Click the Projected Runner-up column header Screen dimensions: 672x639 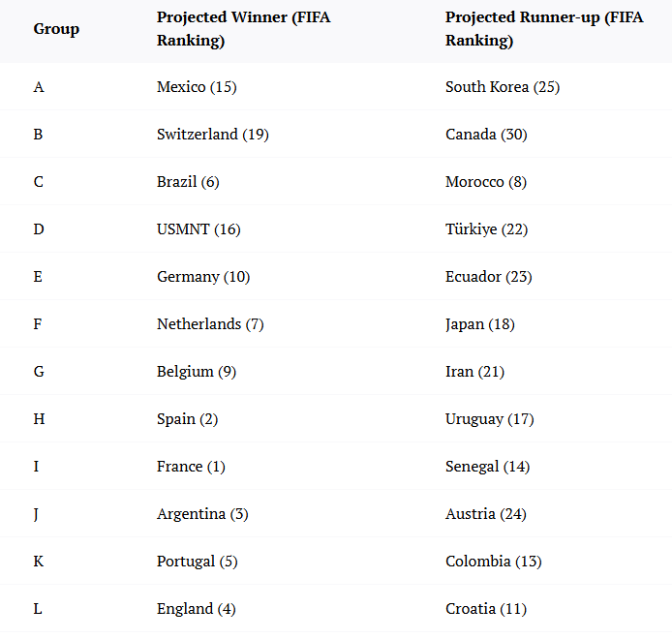pyautogui.click(x=544, y=30)
